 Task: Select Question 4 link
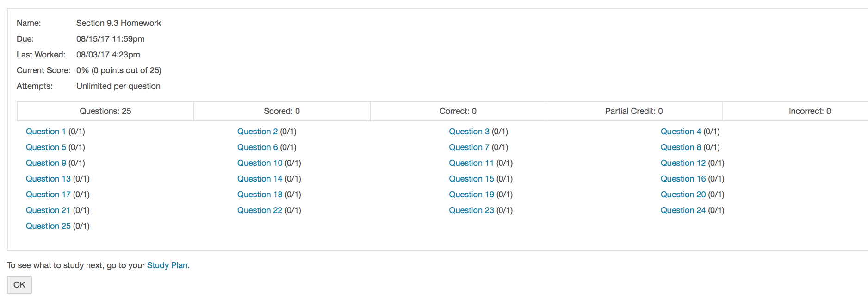[x=681, y=132]
